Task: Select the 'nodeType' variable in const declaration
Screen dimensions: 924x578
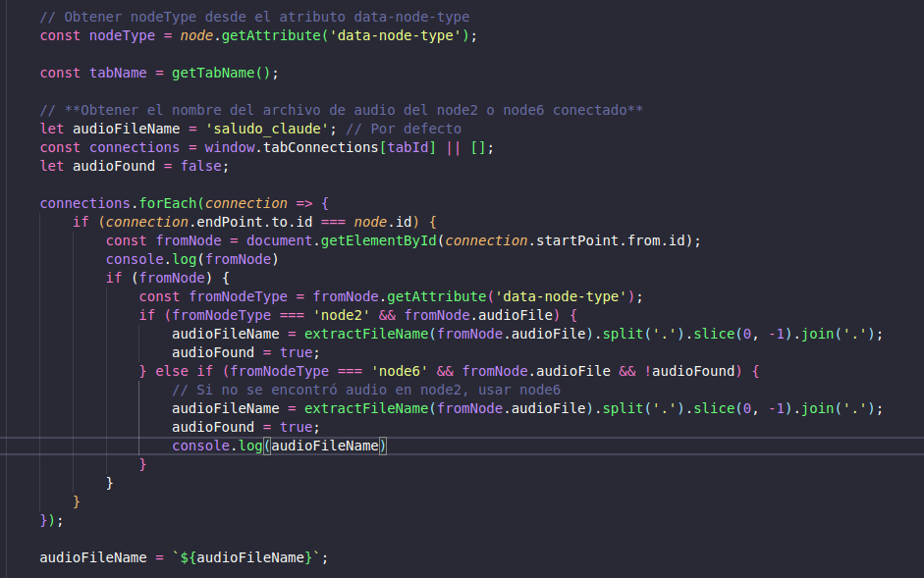Action: [x=122, y=36]
